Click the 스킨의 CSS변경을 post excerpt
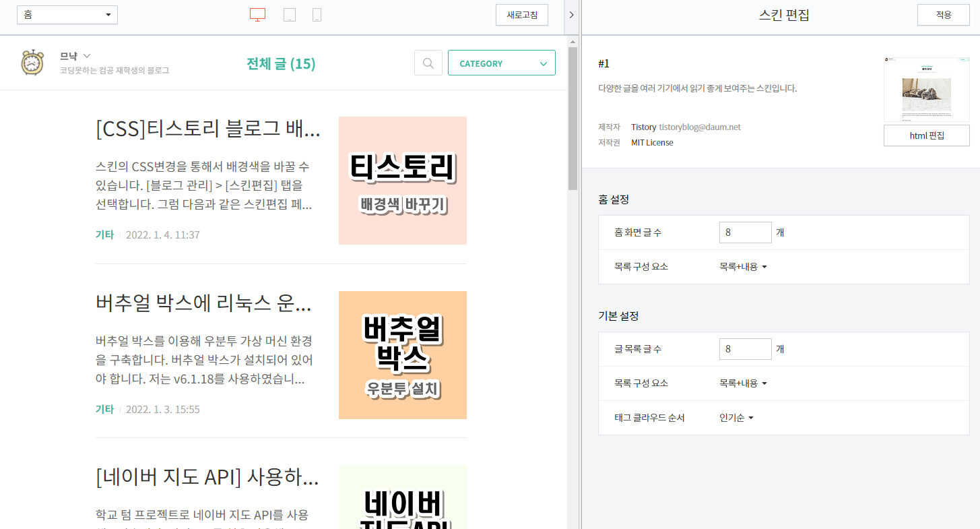The width and height of the screenshot is (980, 529). (203, 185)
